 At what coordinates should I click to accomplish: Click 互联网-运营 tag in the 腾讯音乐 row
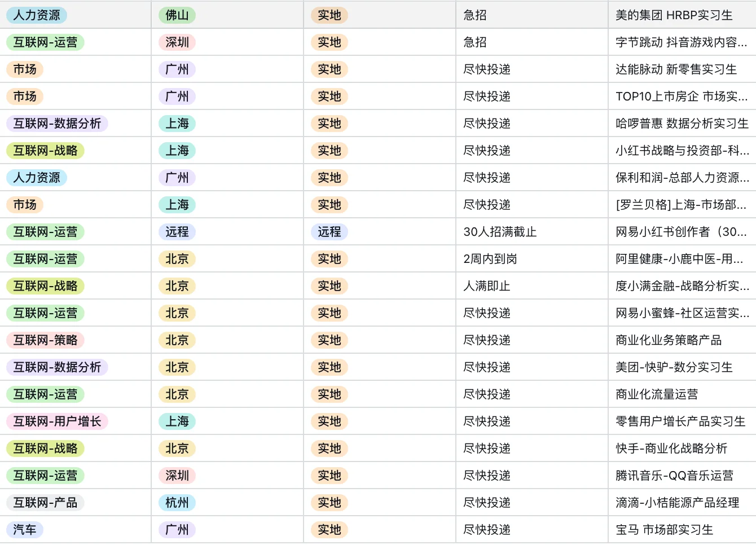coord(45,476)
